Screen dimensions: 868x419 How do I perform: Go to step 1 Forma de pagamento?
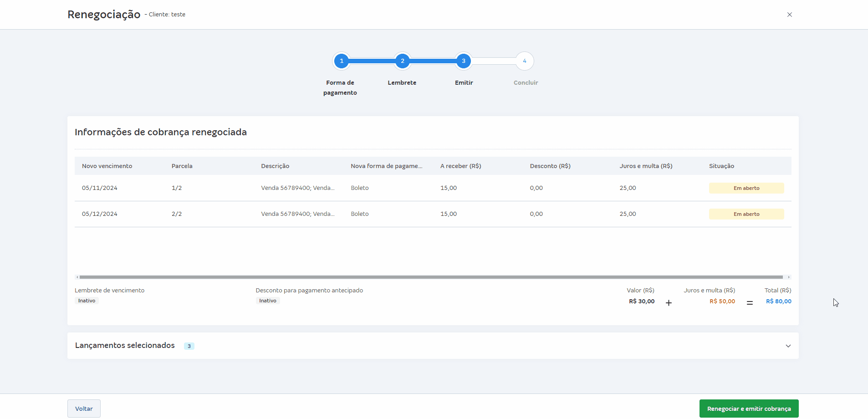pyautogui.click(x=341, y=61)
